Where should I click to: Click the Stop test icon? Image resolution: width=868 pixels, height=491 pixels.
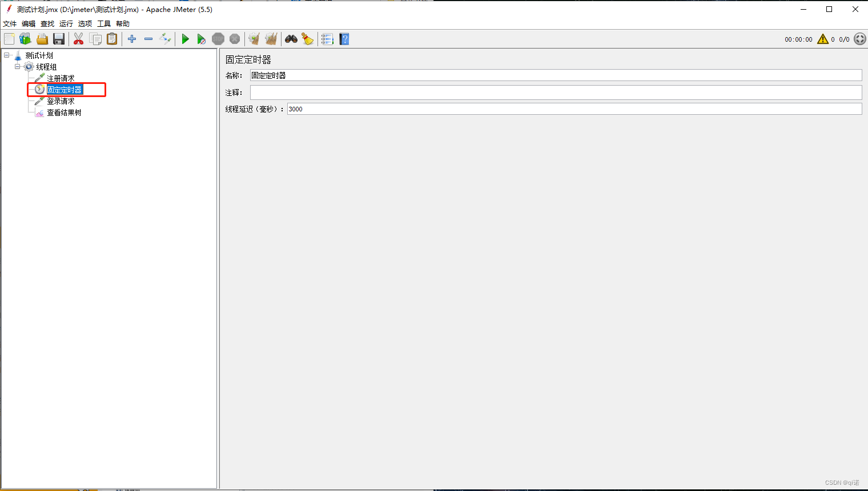click(218, 39)
